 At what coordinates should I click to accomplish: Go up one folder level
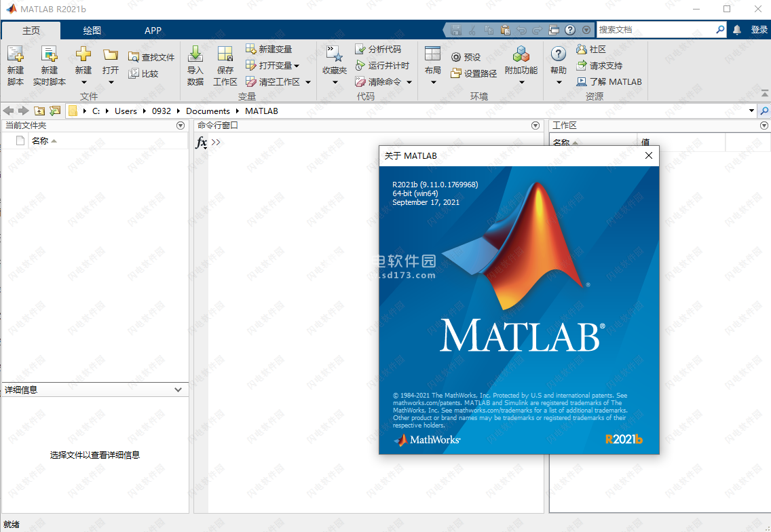pos(39,111)
